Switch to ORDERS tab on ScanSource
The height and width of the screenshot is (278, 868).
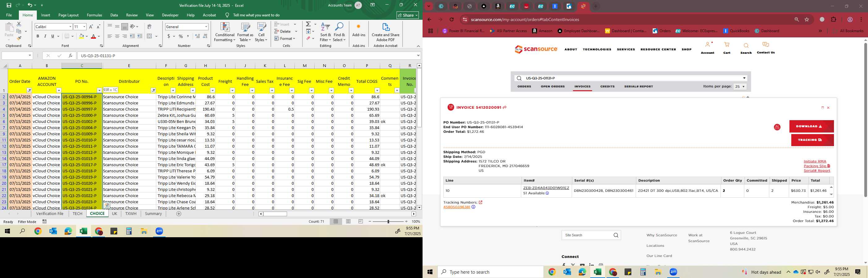pos(524,86)
